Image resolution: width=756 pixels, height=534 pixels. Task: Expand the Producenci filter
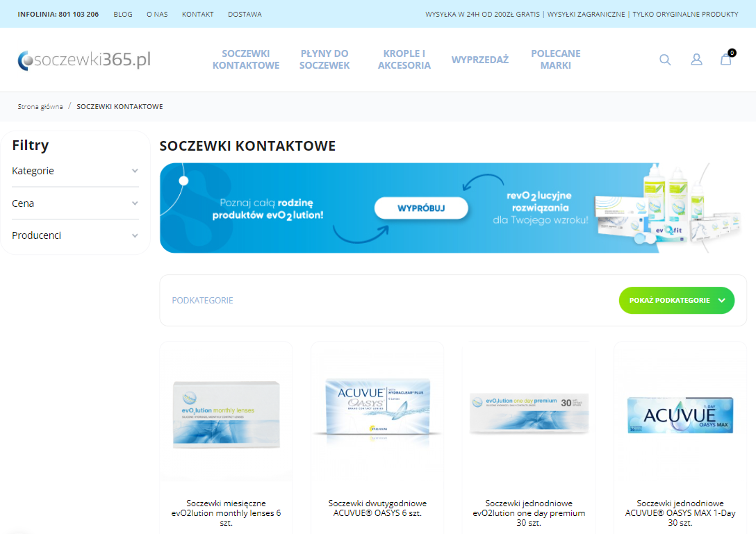75,235
